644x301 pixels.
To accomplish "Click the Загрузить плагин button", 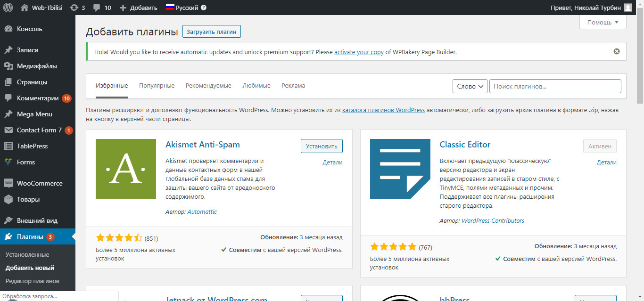I will click(212, 32).
